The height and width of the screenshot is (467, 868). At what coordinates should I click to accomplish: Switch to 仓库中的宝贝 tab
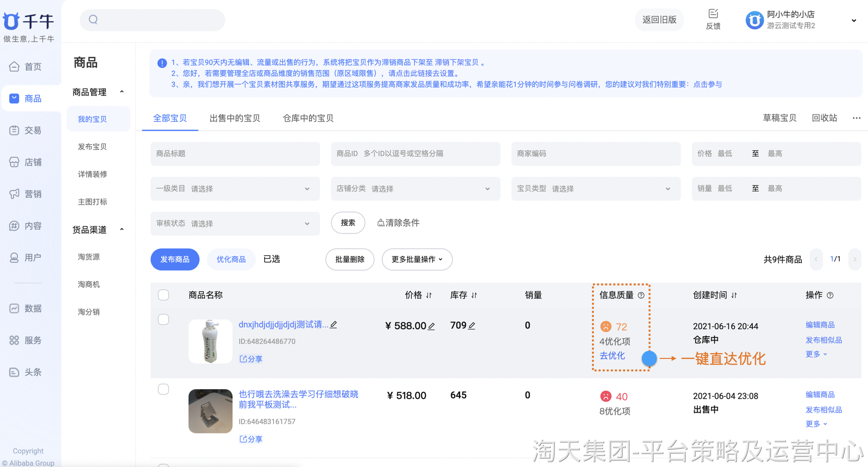tap(308, 118)
